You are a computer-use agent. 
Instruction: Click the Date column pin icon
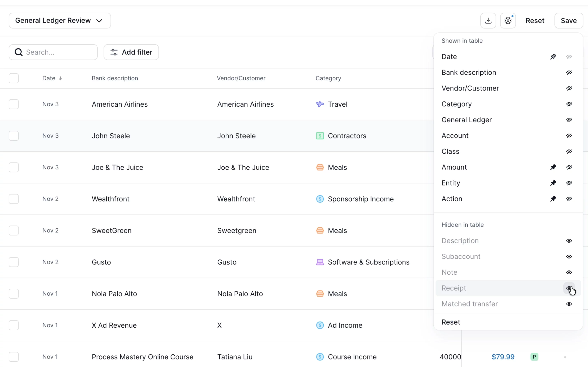click(553, 57)
